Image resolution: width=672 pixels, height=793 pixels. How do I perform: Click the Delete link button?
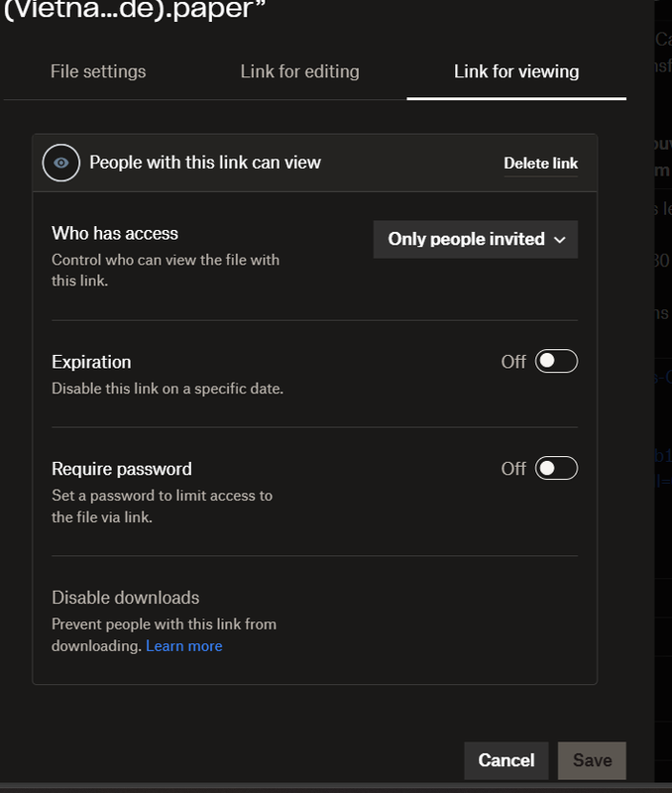tap(540, 164)
